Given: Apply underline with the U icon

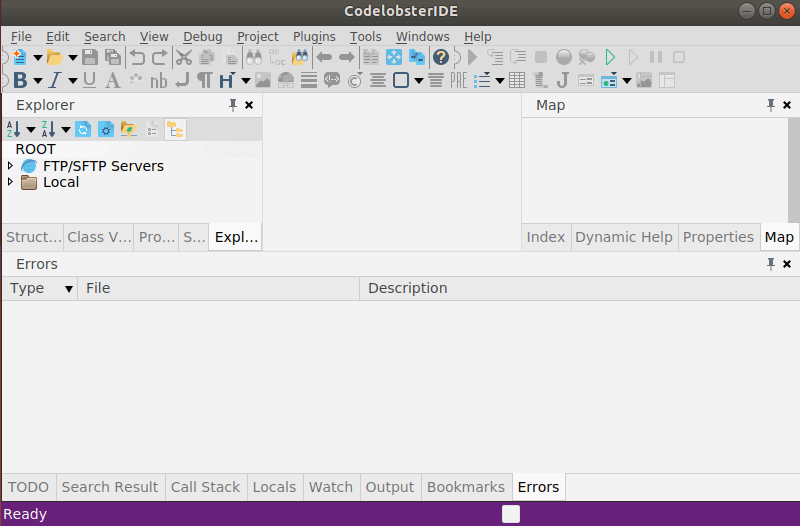Looking at the screenshot, I should [x=89, y=81].
